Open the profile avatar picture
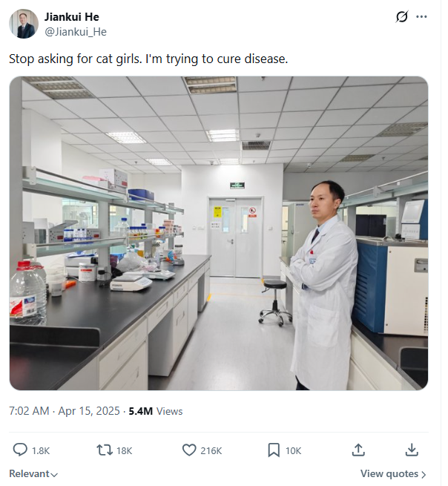This screenshot has height=486, width=448. [24, 24]
